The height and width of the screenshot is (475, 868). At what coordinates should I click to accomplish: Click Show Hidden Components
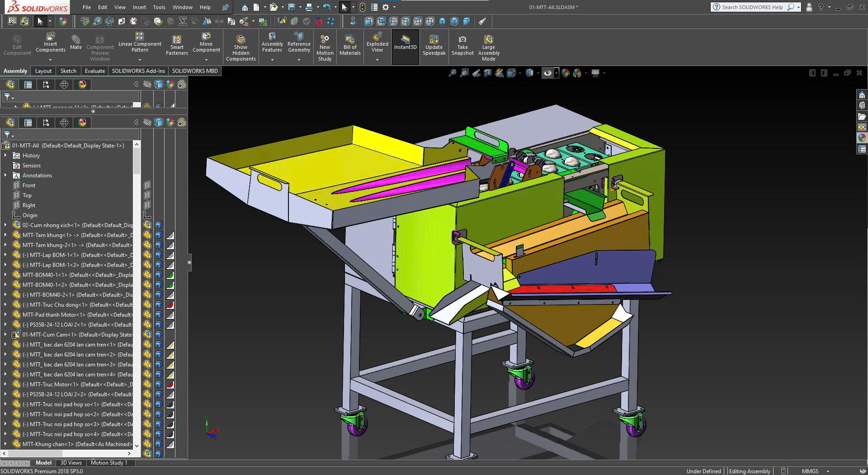(241, 47)
